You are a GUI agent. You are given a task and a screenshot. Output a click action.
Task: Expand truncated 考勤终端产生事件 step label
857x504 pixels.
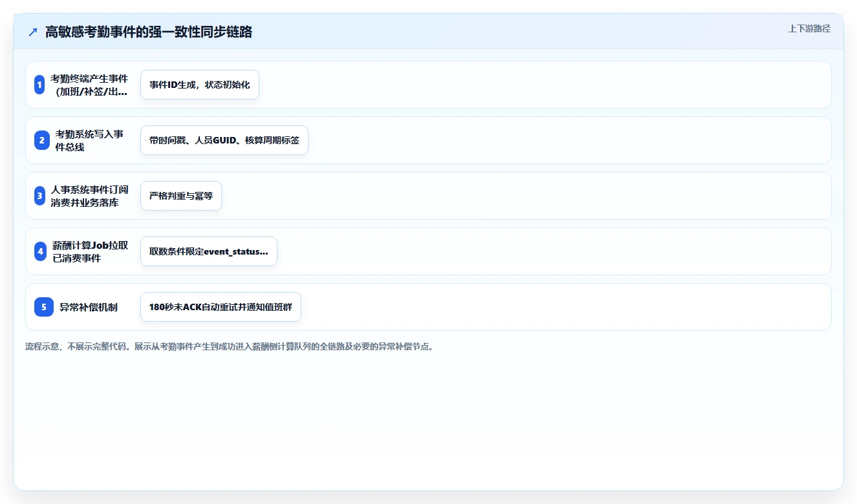point(89,85)
